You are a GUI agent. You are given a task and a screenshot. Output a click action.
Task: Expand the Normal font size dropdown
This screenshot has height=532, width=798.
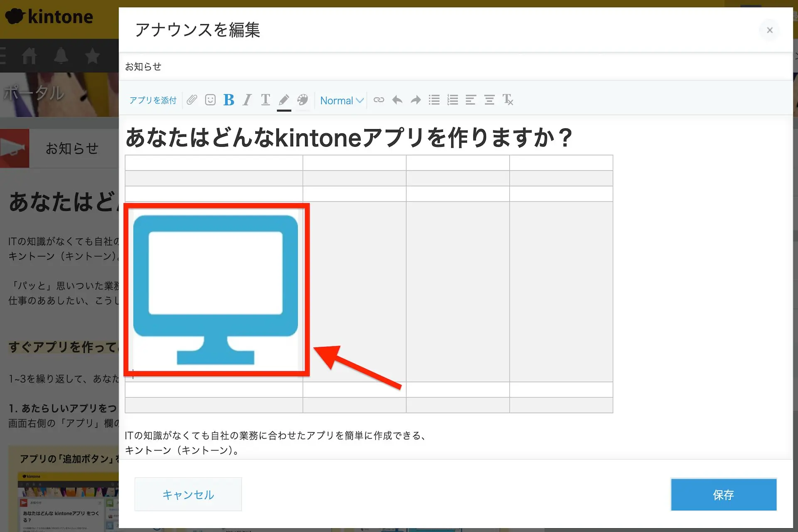[x=342, y=101]
